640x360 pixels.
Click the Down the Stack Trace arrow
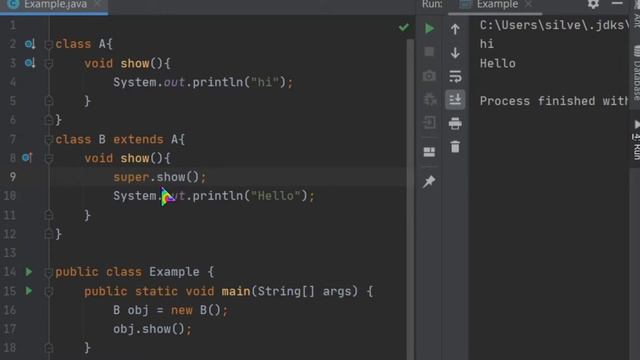tap(455, 53)
